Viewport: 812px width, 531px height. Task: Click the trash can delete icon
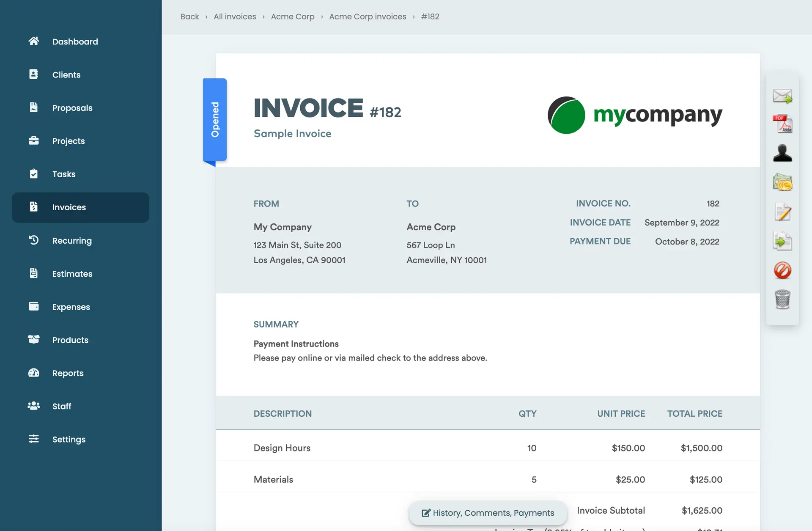click(x=782, y=299)
